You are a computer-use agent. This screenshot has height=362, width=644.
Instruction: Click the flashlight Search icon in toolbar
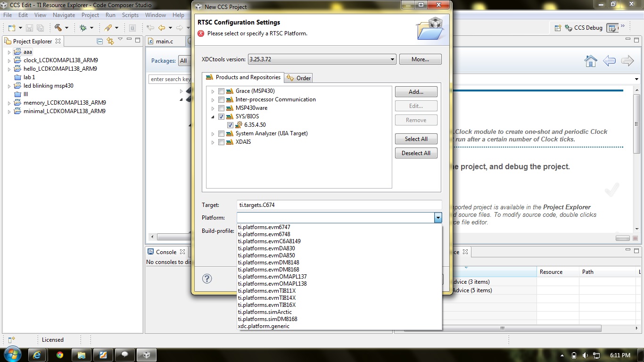point(108,28)
